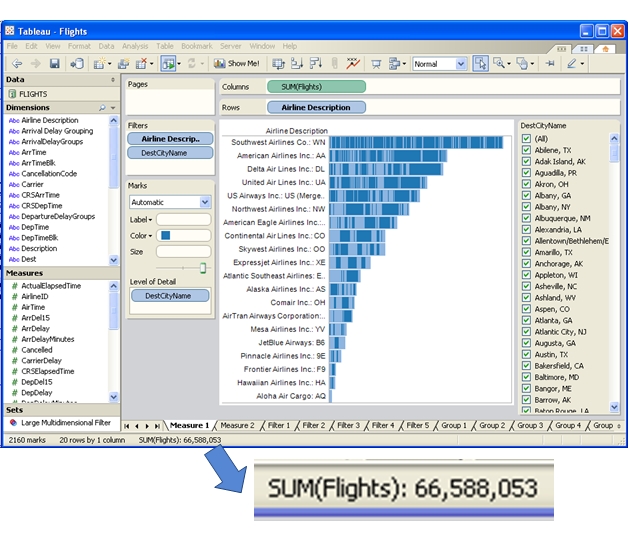Open the highlight pen dropdown arrow
630x550 pixels.
582,64
